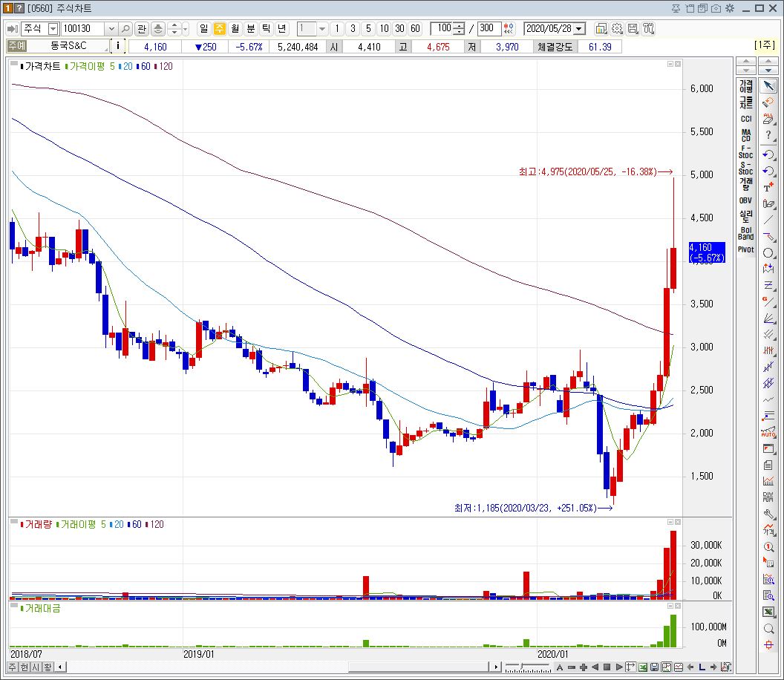The height and width of the screenshot is (680, 784).
Task: Click the 관 (watchlist) button
Action: coord(142,29)
